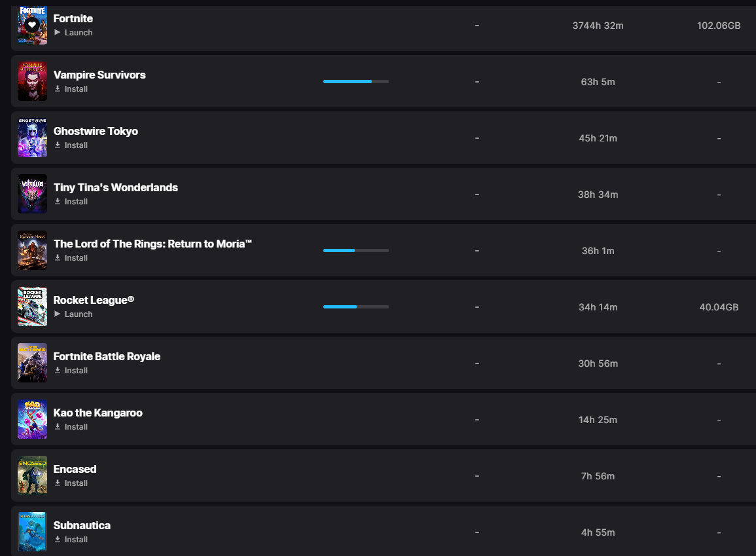Click download icon for Encased
Viewport: 756px width, 556px height.
point(58,483)
